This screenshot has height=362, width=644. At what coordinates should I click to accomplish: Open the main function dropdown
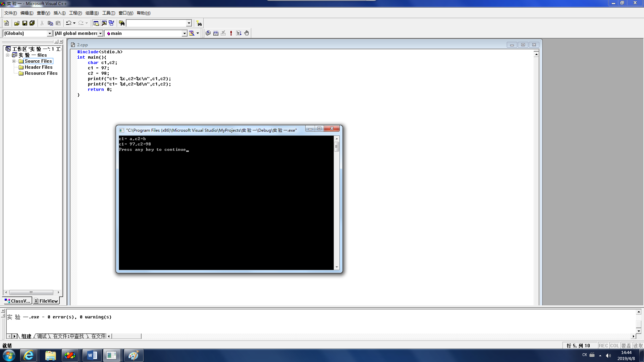pos(184,33)
